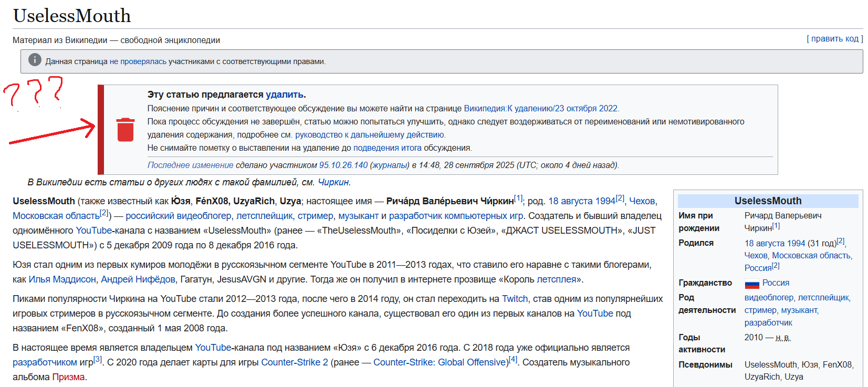
Task: Click footnote [4] after "Global Offensive"
Action: coord(513,359)
